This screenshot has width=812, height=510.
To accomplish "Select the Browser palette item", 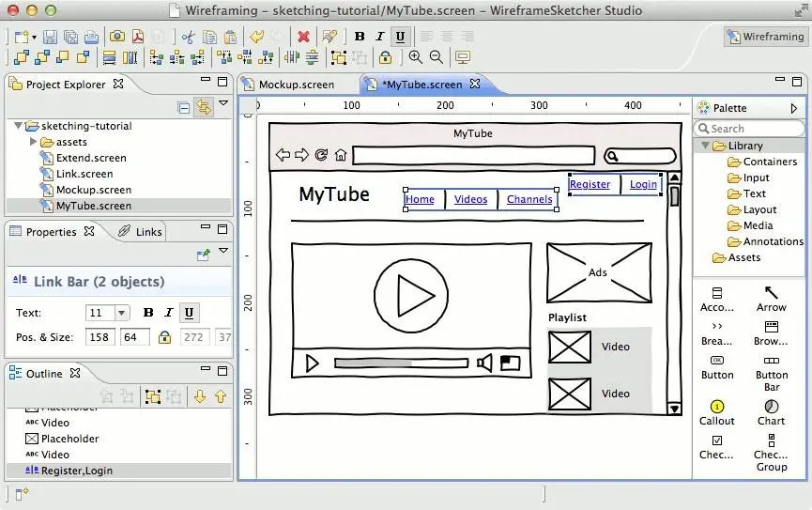I will tap(771, 333).
